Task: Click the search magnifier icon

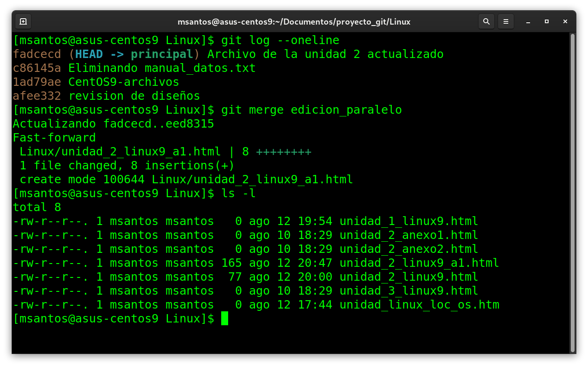Action: (x=486, y=21)
